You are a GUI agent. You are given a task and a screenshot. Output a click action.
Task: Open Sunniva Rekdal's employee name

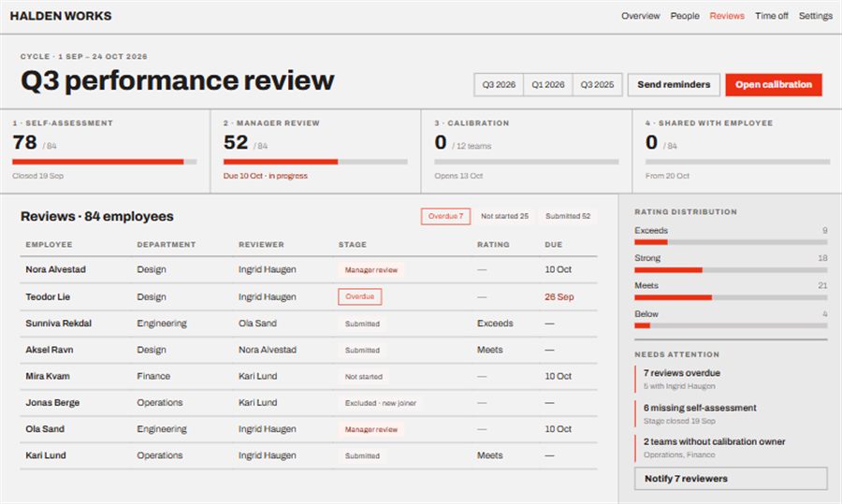(x=59, y=324)
